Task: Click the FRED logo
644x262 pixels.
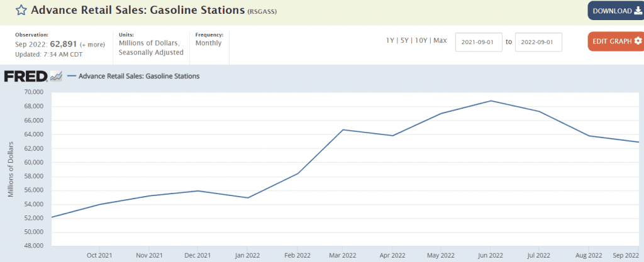Action: tap(26, 76)
